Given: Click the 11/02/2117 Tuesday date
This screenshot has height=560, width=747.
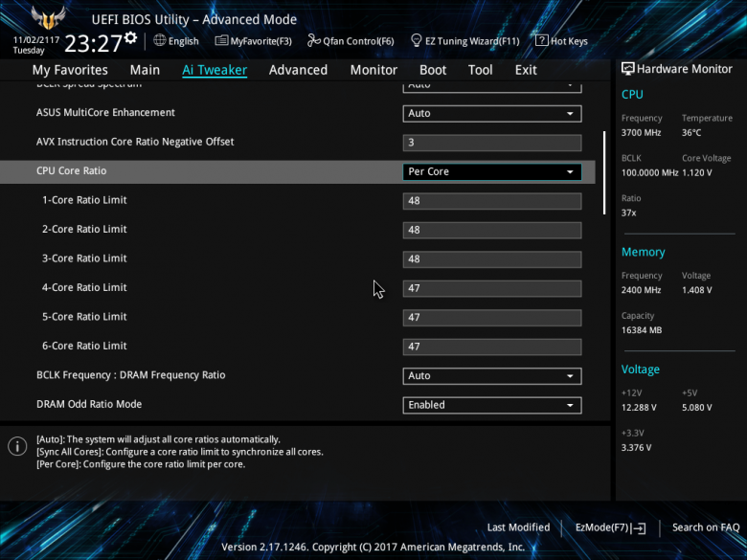Looking at the screenshot, I should pos(35,45).
